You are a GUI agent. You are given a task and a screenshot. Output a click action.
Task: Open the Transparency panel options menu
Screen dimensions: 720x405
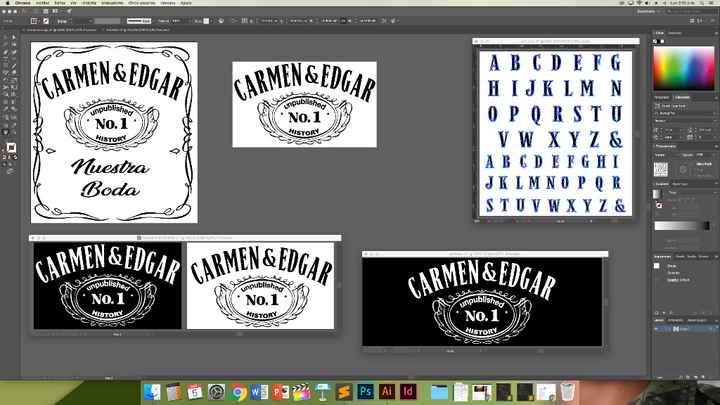(715, 146)
